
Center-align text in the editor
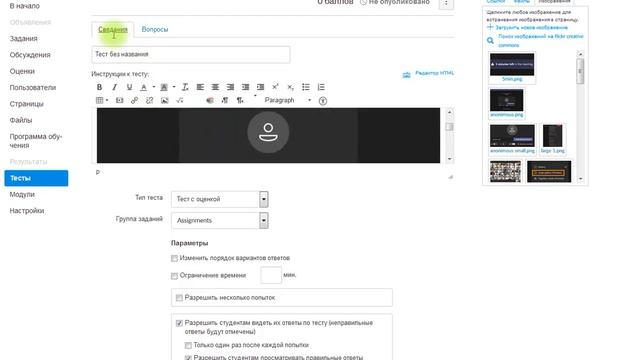pos(215,87)
